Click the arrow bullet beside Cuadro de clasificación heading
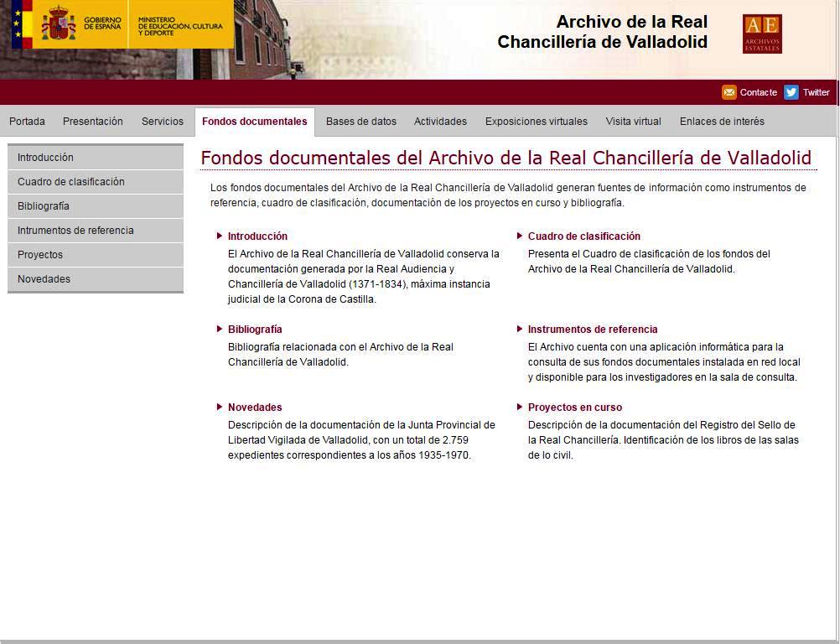This screenshot has width=840, height=644. 519,236
